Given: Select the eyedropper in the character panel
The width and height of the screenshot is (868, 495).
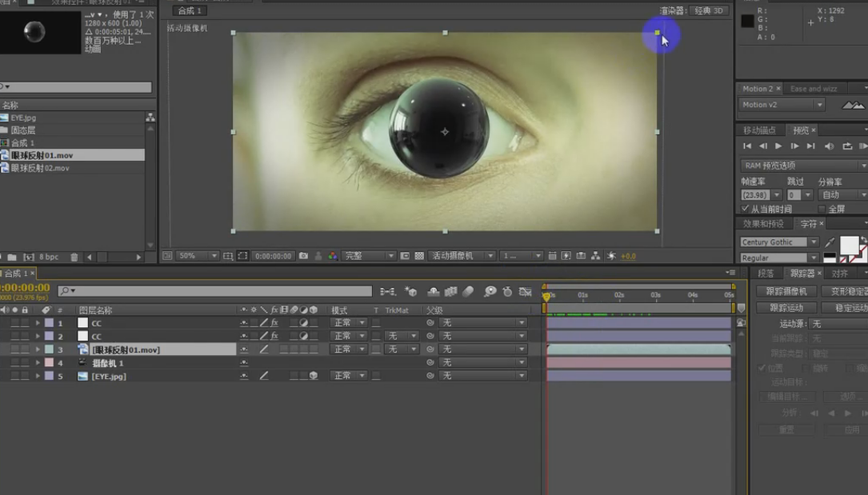Looking at the screenshot, I should [830, 242].
